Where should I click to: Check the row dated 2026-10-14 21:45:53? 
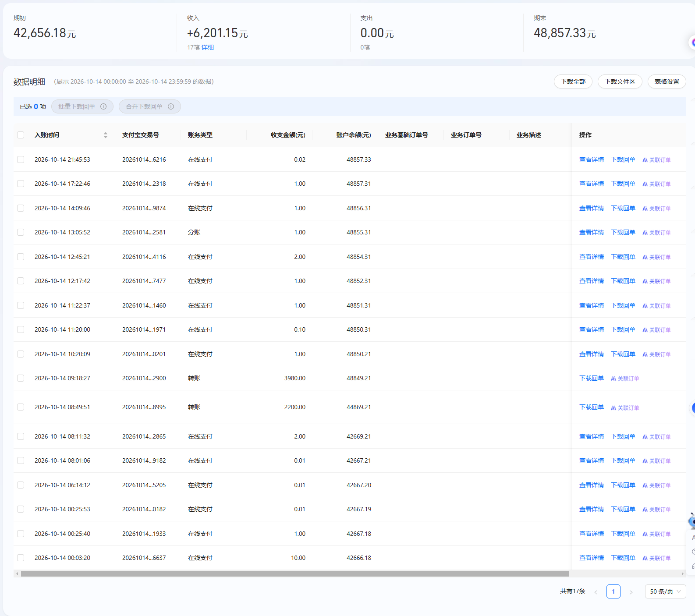pos(21,159)
